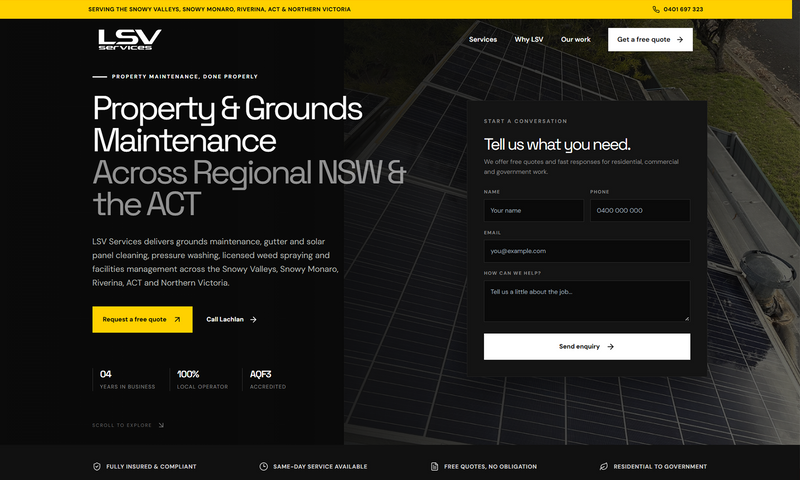
Task: Click the leaf icon beside Residential to Government
Action: tap(604, 466)
